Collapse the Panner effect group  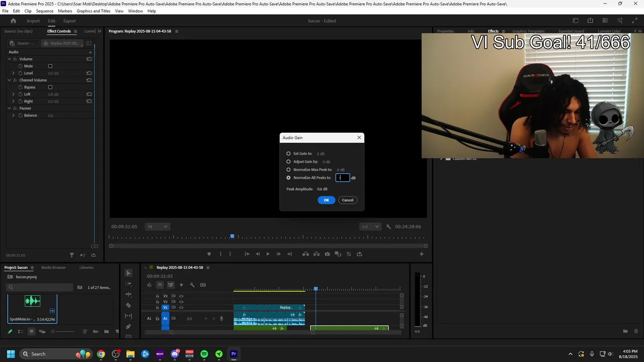(9, 108)
